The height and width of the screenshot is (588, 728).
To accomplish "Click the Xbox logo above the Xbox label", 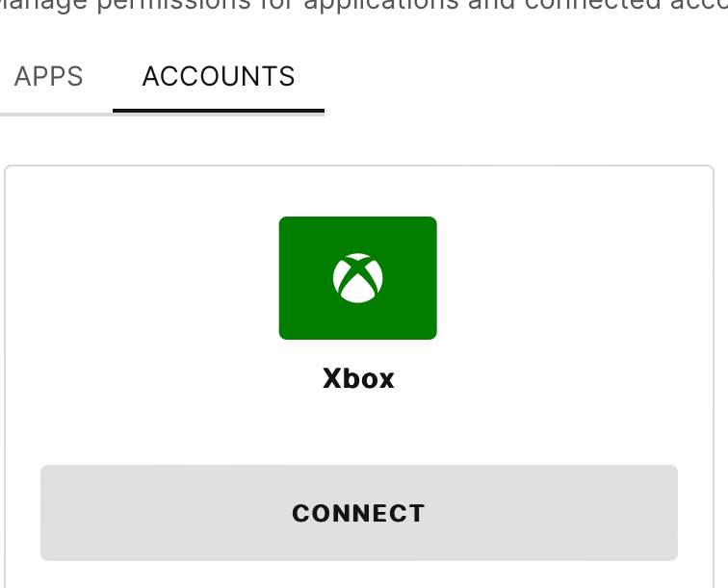I will [358, 278].
